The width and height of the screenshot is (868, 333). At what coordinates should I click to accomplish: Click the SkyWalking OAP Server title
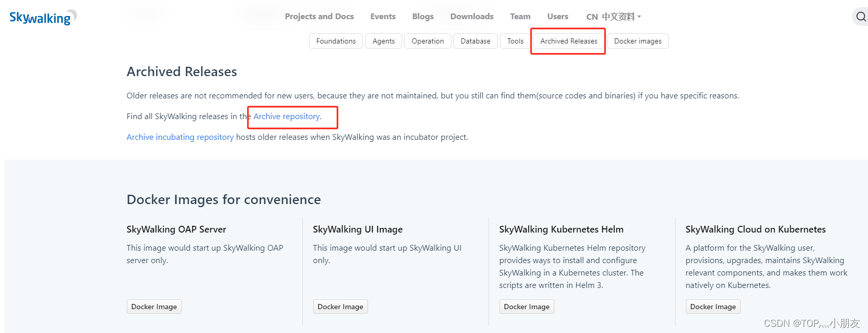[176, 229]
